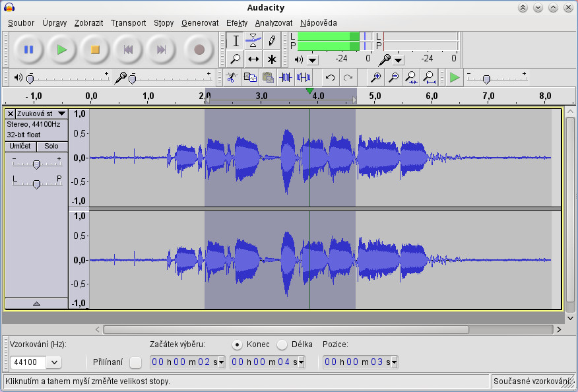Copy the selected audio

click(250, 77)
